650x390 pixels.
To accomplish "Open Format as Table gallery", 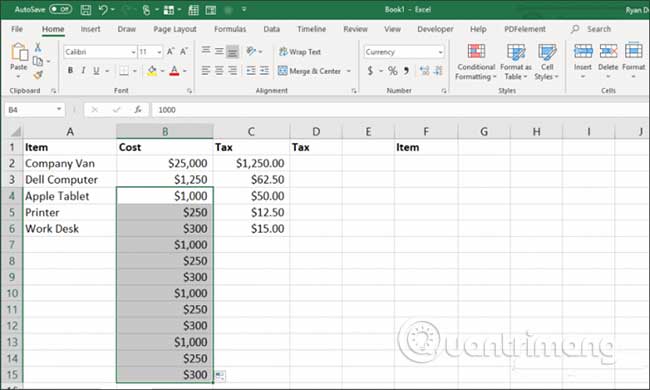I will (516, 62).
